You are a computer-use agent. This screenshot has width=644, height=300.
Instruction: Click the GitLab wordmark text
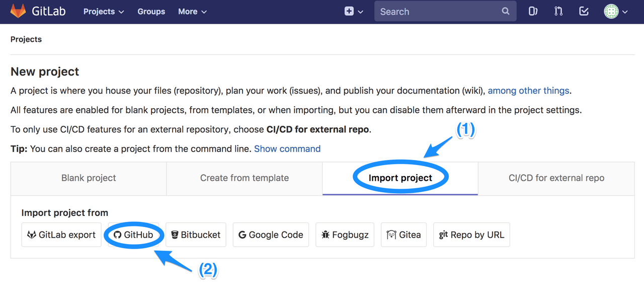49,11
